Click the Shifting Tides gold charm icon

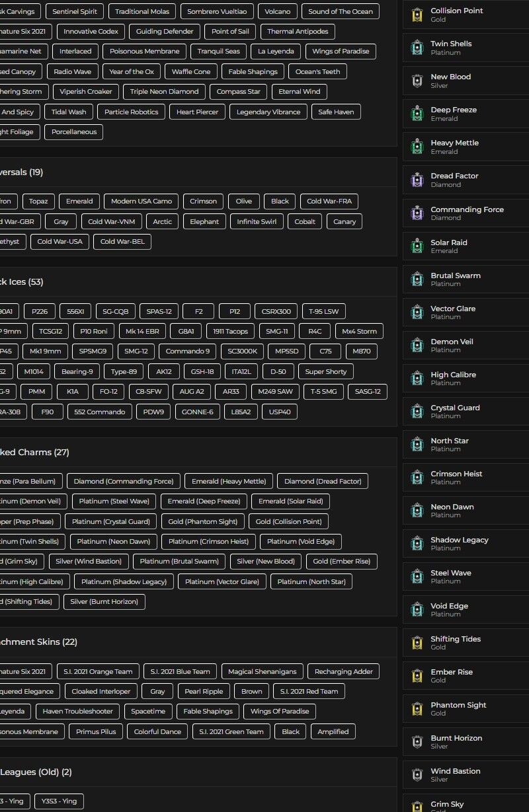[x=417, y=643]
